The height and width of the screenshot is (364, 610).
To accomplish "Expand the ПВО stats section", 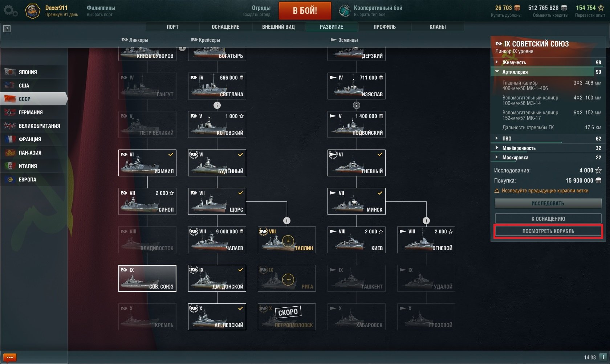I will coord(548,139).
